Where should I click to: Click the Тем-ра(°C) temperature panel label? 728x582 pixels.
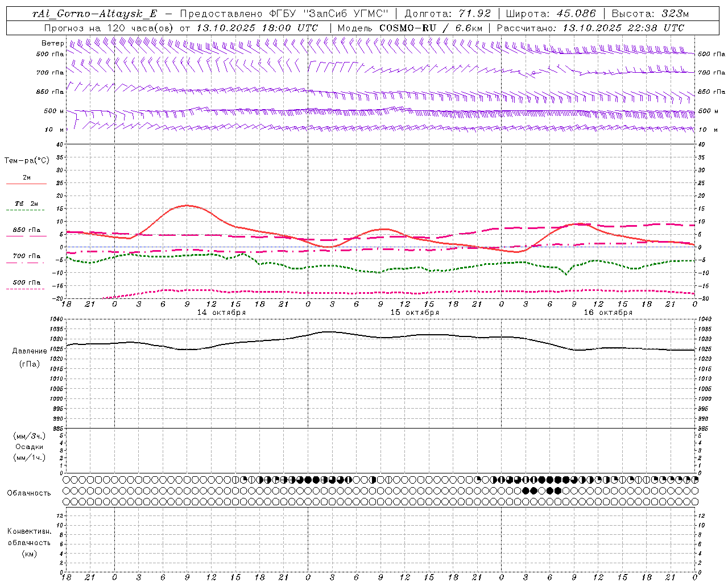pos(27,161)
